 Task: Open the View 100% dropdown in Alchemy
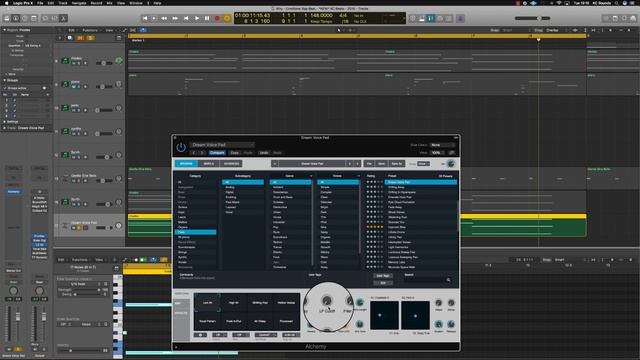(438, 153)
